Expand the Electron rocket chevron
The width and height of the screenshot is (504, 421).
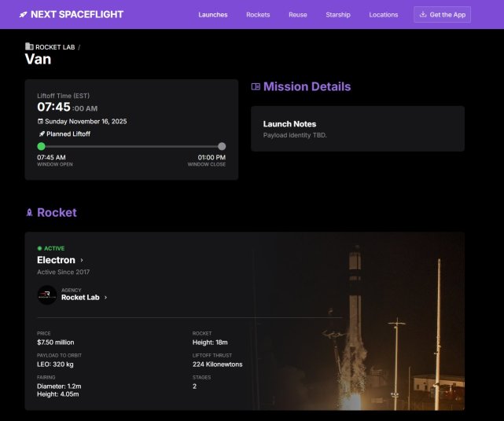click(x=82, y=260)
